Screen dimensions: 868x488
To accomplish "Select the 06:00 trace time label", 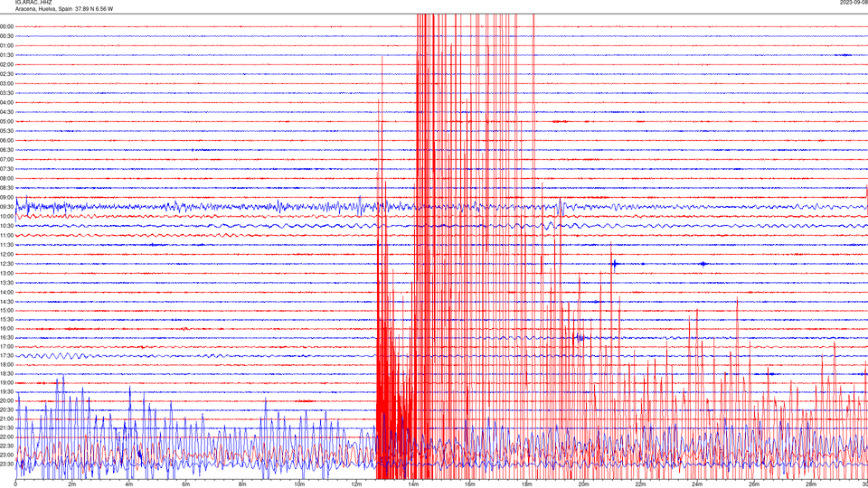I will click(x=6, y=141).
